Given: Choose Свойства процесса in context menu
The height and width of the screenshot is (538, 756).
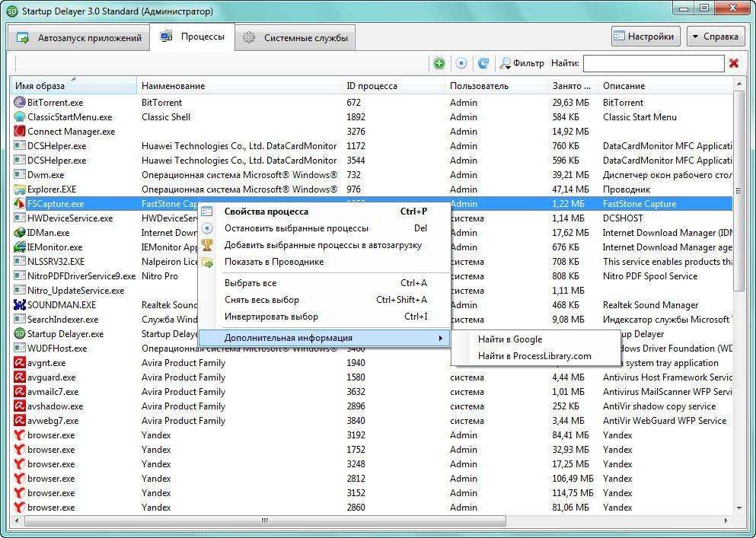Looking at the screenshot, I should click(x=324, y=211).
